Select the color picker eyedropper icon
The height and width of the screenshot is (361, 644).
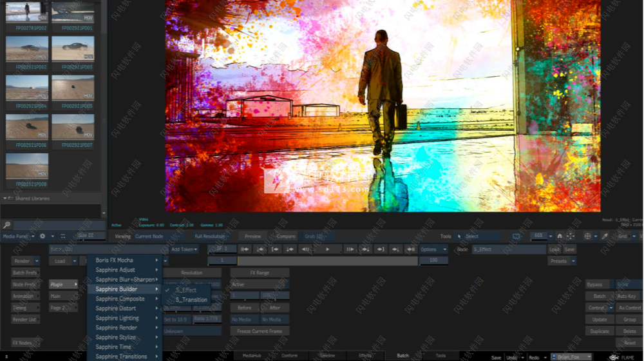pyautogui.click(x=605, y=236)
